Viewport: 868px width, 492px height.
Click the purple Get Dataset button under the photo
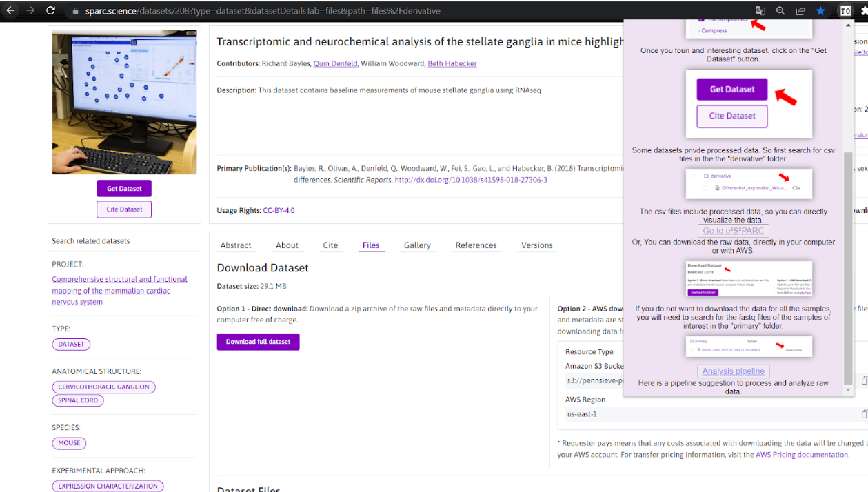coord(124,189)
